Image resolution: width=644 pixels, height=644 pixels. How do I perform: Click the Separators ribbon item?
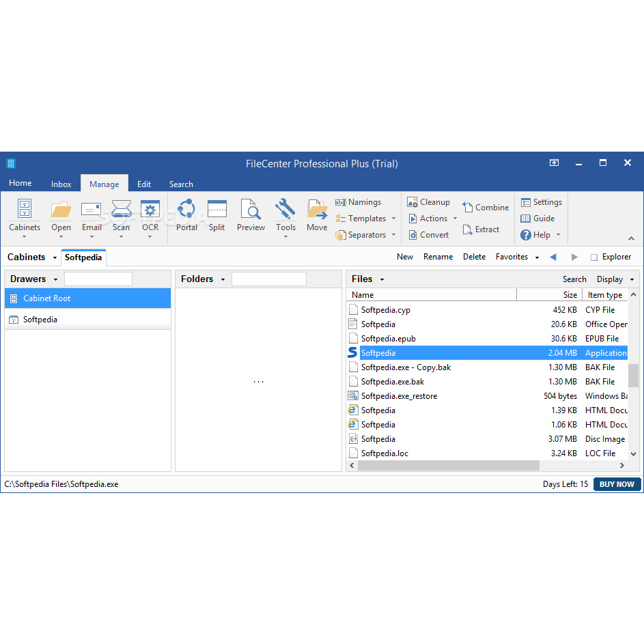coord(361,235)
